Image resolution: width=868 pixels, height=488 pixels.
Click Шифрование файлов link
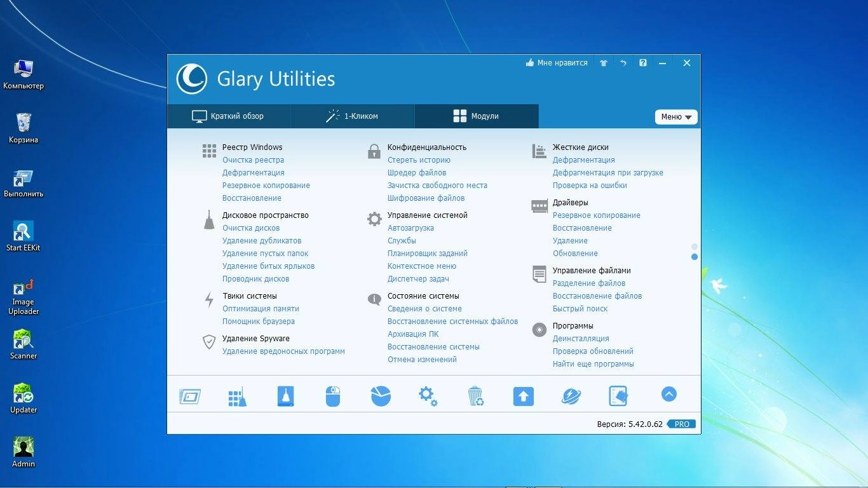426,198
